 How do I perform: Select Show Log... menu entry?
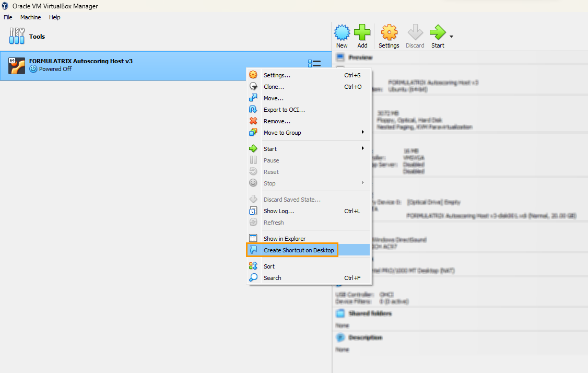coord(279,211)
